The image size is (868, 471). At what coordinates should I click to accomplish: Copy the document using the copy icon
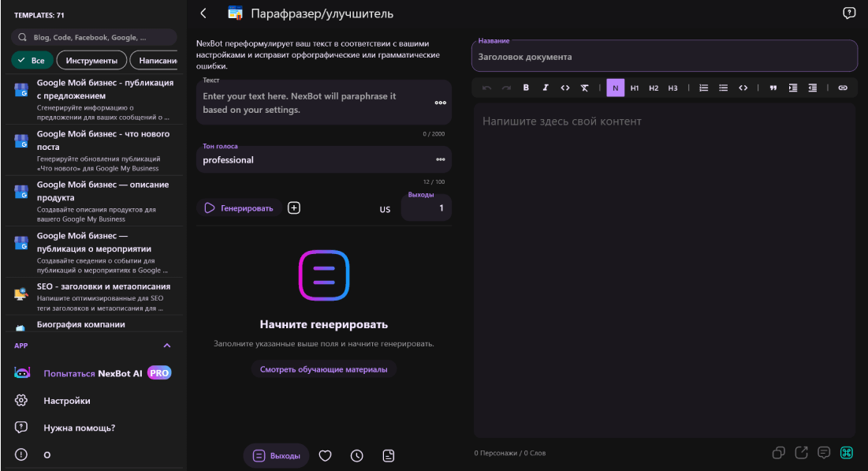coord(778,453)
